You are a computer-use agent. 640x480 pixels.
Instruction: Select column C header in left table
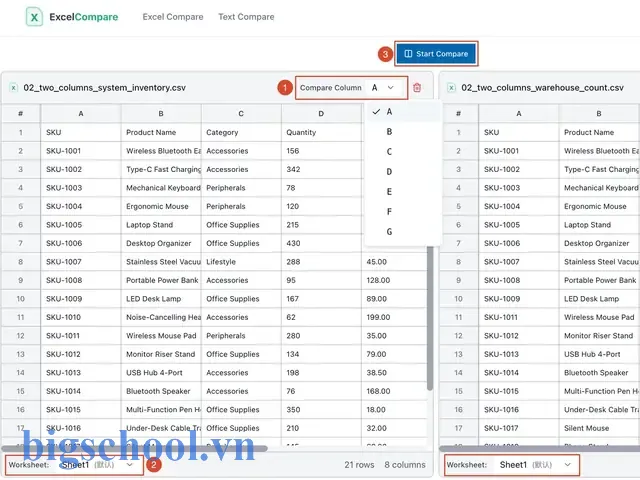[x=241, y=113]
